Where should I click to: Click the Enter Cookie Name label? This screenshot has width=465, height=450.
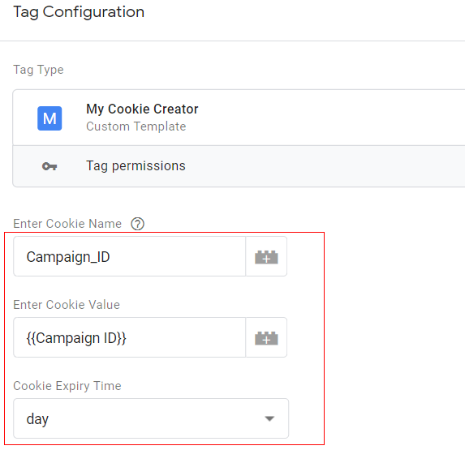(67, 224)
